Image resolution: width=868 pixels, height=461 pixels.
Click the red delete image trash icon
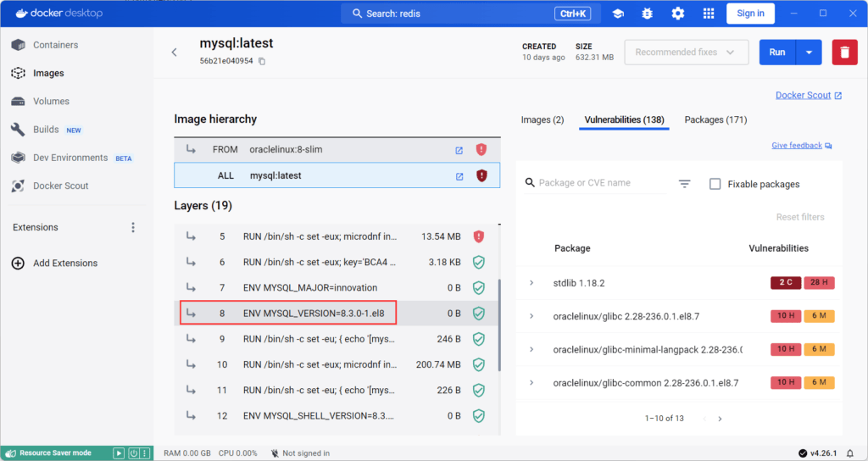[x=844, y=53]
